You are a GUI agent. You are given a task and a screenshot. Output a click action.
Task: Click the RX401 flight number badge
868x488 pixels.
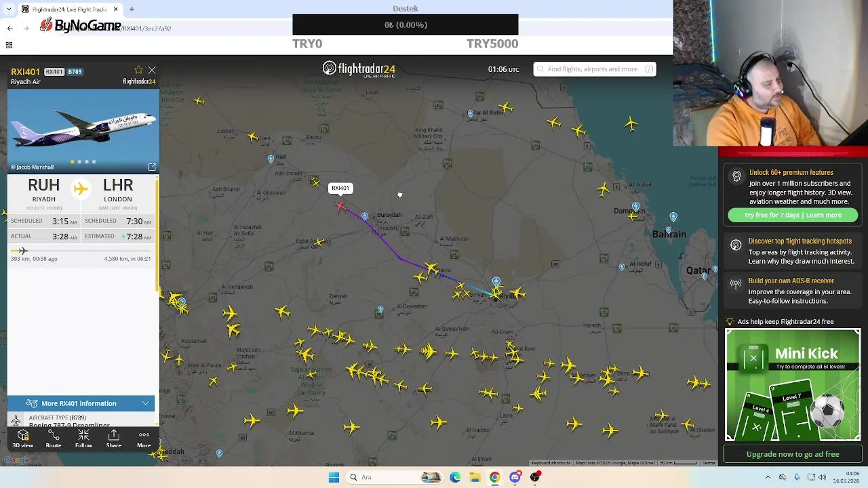54,72
